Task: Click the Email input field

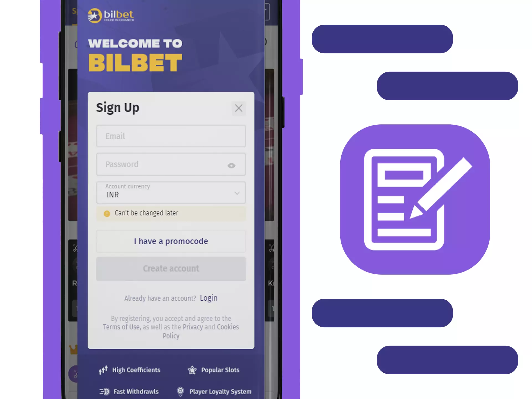Action: point(171,136)
